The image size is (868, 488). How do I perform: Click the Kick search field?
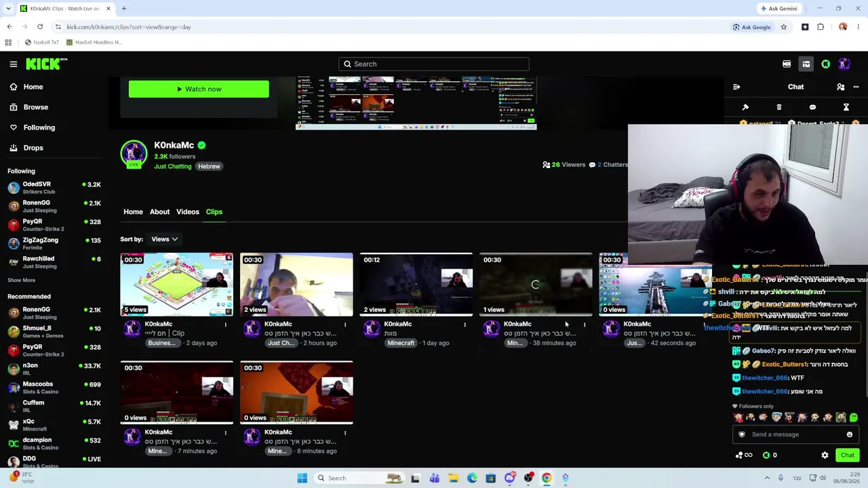tap(434, 64)
